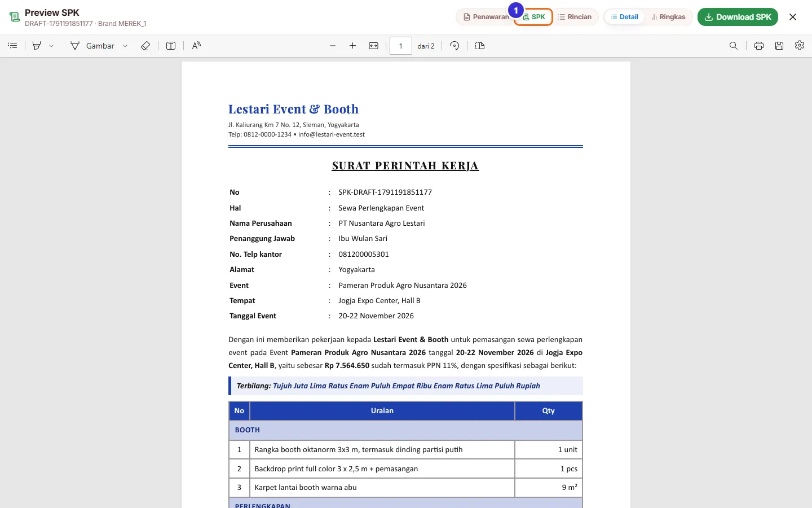This screenshot has width=812, height=508.
Task: Activate the read aloud icon
Action: tap(196, 46)
